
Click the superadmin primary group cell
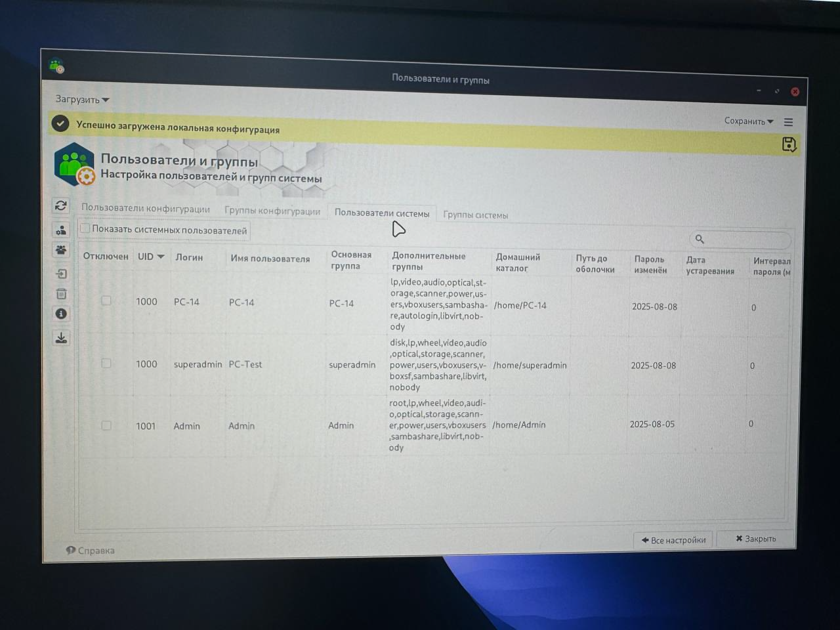tap(352, 365)
